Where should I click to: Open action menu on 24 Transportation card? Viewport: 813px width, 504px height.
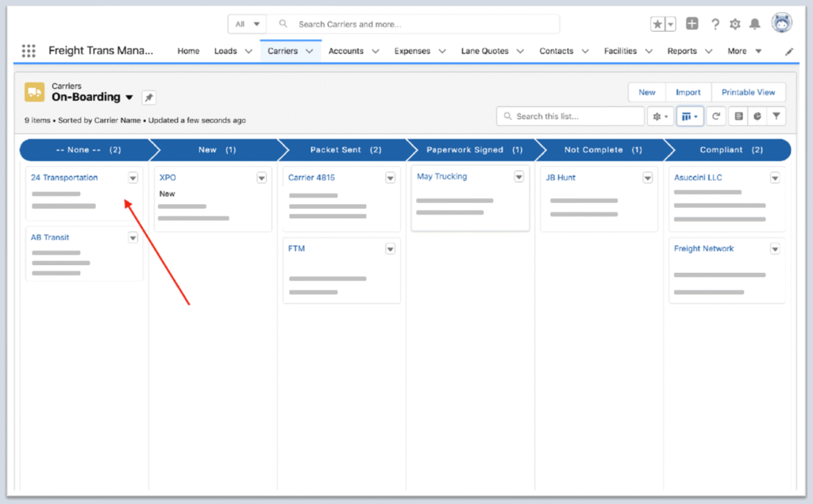click(x=133, y=178)
